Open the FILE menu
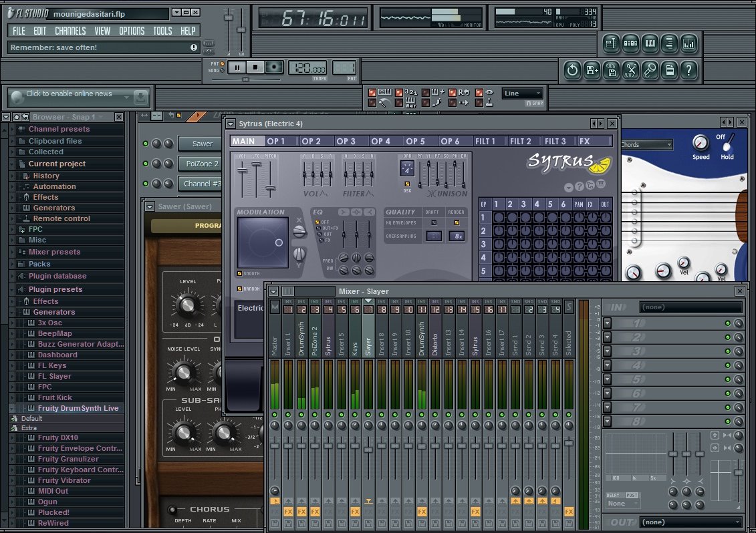 coord(19,31)
